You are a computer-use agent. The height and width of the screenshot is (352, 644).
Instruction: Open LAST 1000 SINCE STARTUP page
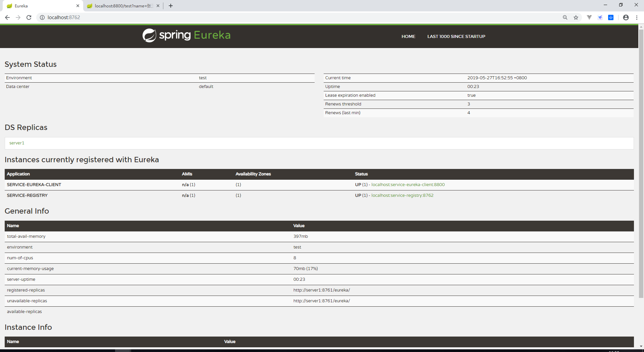[x=456, y=36]
